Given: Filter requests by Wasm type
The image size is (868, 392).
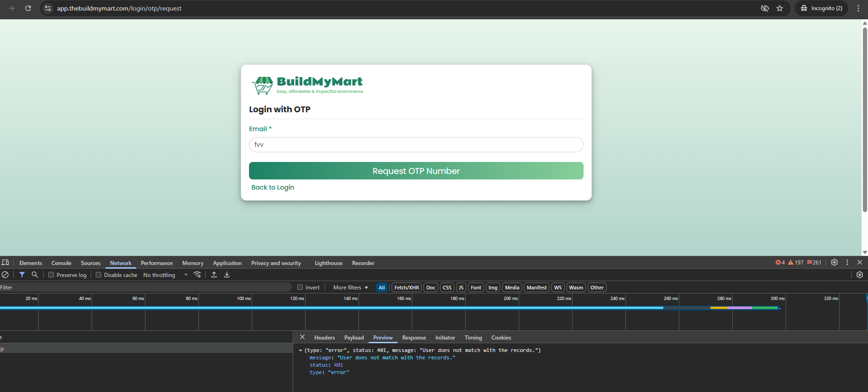Looking at the screenshot, I should click(576, 288).
